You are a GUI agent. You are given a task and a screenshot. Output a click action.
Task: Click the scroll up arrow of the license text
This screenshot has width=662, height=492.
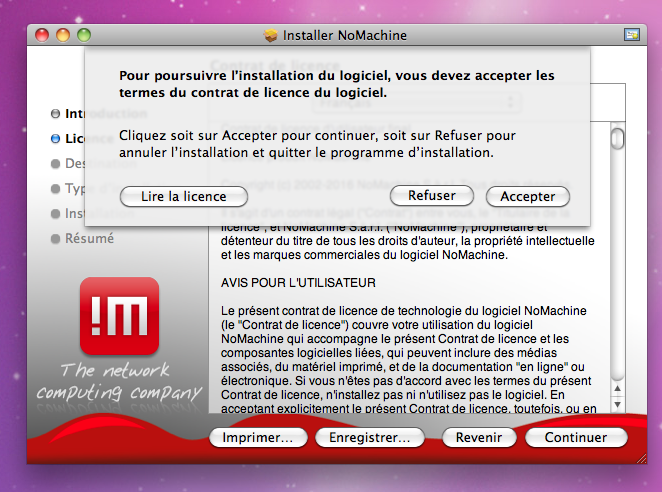click(x=617, y=388)
